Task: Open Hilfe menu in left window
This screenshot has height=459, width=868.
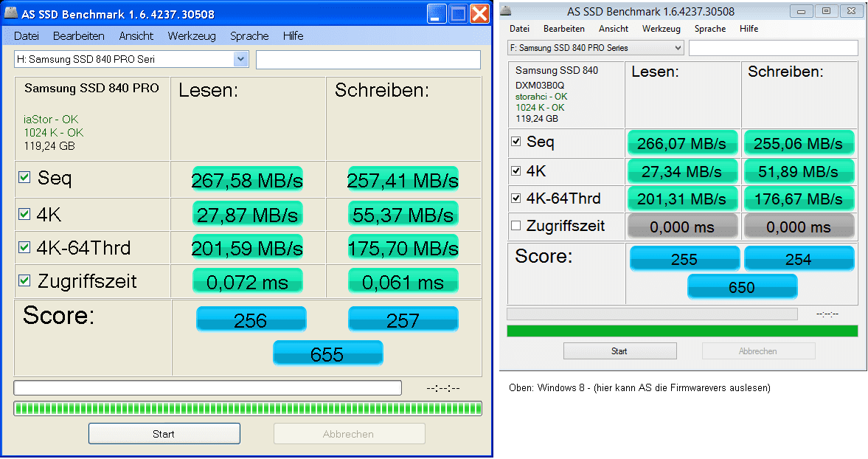Action: click(293, 36)
